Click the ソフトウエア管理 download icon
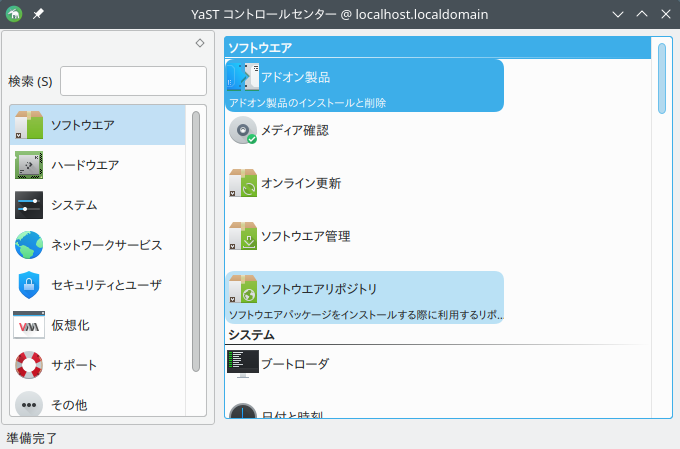 point(243,236)
